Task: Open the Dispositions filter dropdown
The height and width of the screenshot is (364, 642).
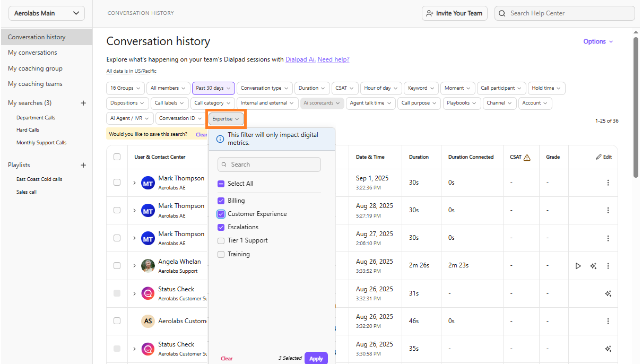Action: coord(127,103)
